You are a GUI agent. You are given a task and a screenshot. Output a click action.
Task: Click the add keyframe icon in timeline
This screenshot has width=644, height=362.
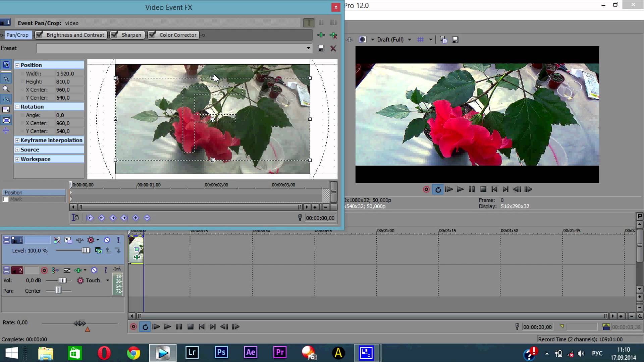[136, 218]
